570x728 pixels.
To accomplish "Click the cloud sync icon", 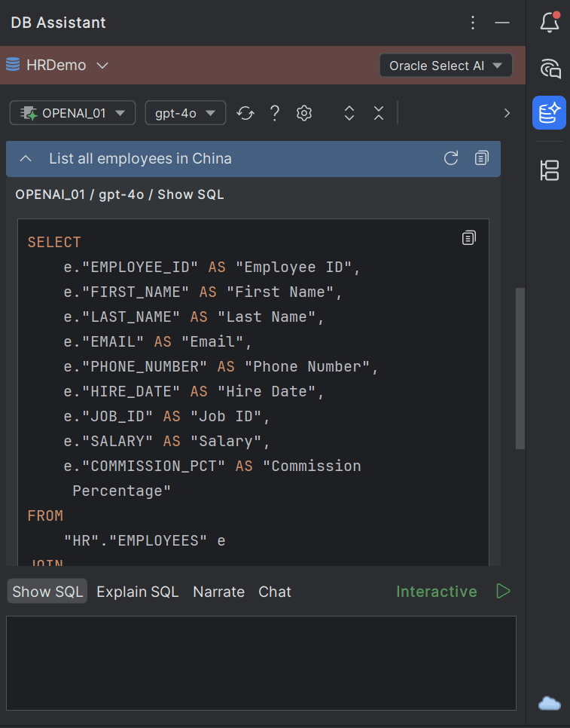I will [548, 703].
